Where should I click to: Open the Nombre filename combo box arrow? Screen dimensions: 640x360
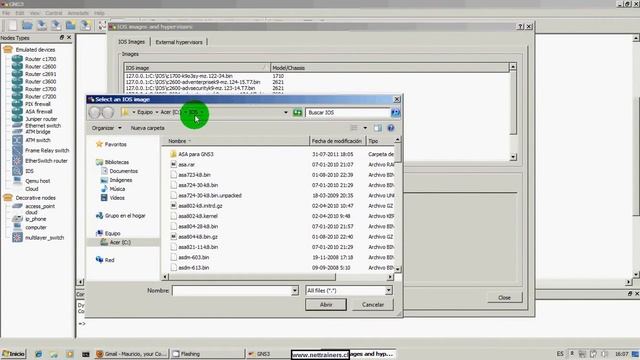(295, 291)
